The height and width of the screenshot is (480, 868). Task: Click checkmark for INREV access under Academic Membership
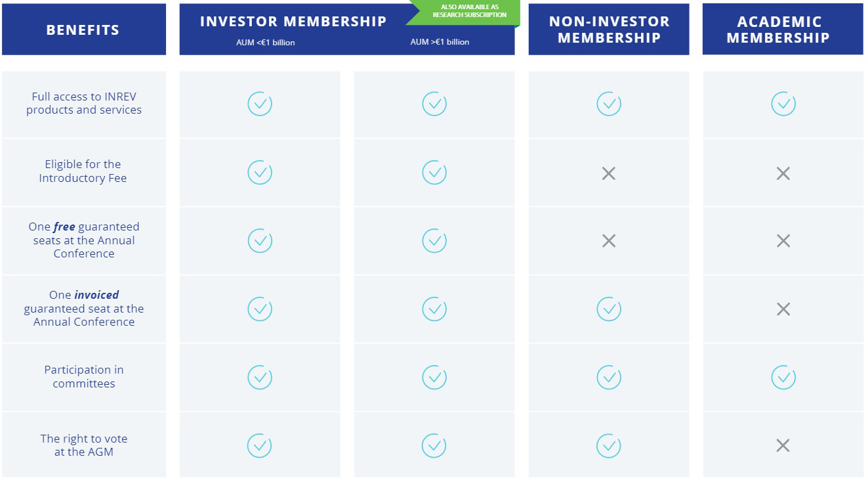tap(783, 104)
